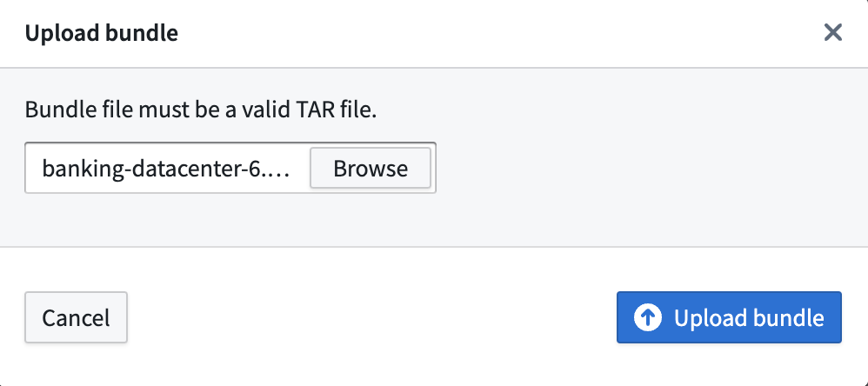Image resolution: width=868 pixels, height=386 pixels.
Task: Close the Upload bundle dialog with X
Action: [x=832, y=33]
